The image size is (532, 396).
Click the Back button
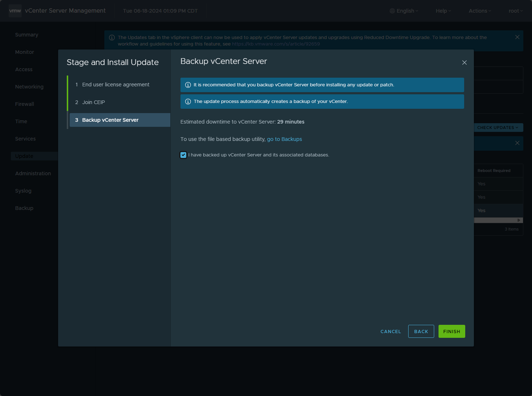point(421,331)
